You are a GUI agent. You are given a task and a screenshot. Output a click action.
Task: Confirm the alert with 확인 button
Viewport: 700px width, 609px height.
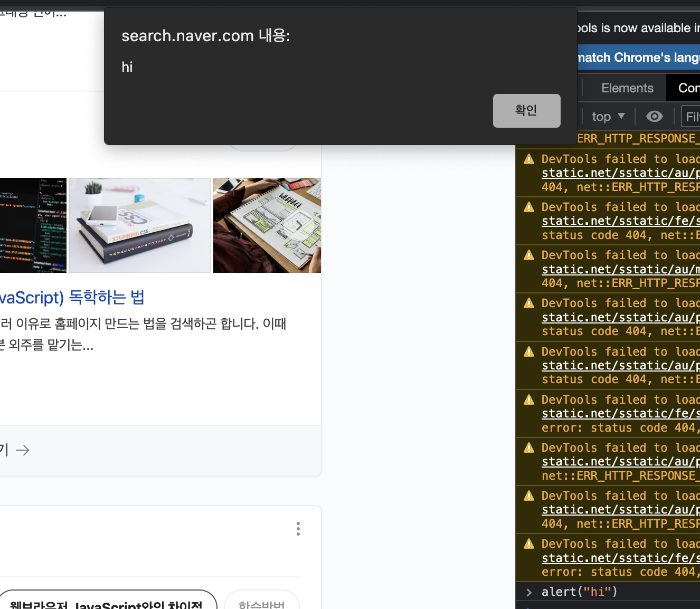[x=526, y=110]
